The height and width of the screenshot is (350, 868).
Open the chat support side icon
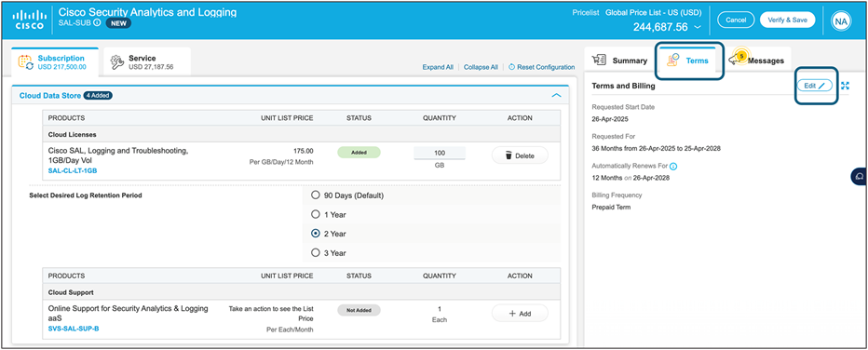point(859,176)
